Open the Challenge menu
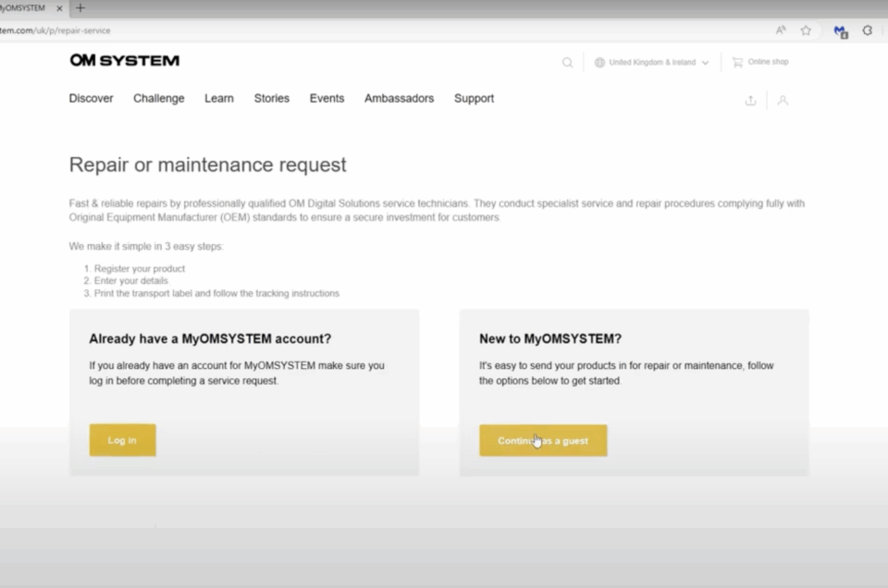 coord(159,99)
